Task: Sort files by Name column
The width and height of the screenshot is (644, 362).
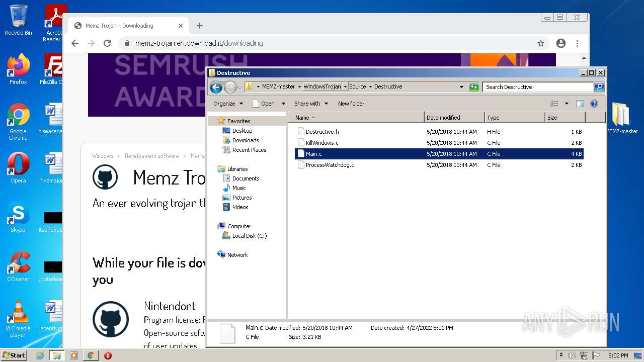Action: pos(356,118)
